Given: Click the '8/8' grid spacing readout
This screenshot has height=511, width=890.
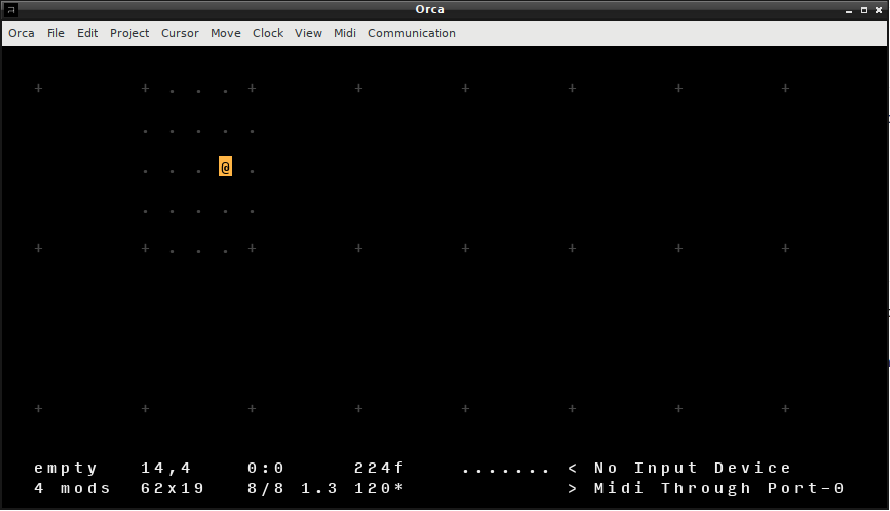Looking at the screenshot, I should pos(266,488).
